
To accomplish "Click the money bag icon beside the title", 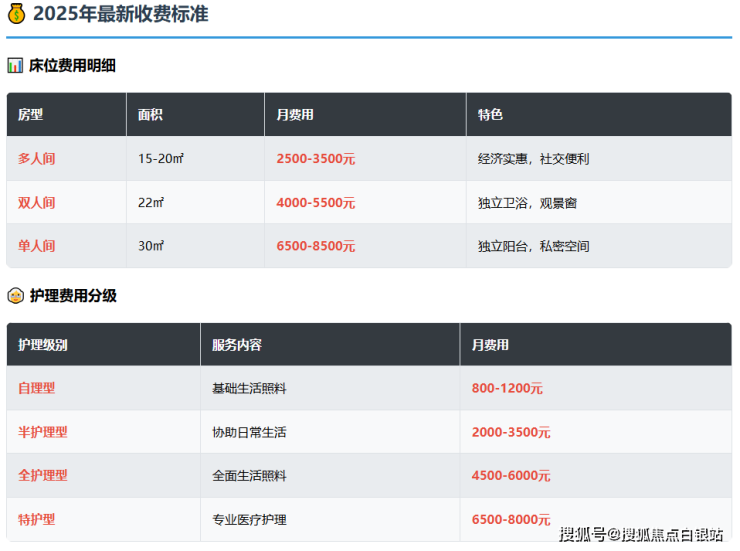I will [15, 14].
